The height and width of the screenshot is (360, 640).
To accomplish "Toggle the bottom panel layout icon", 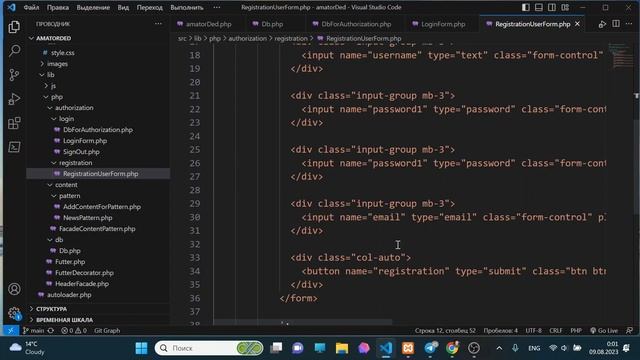I will pos(539,7).
